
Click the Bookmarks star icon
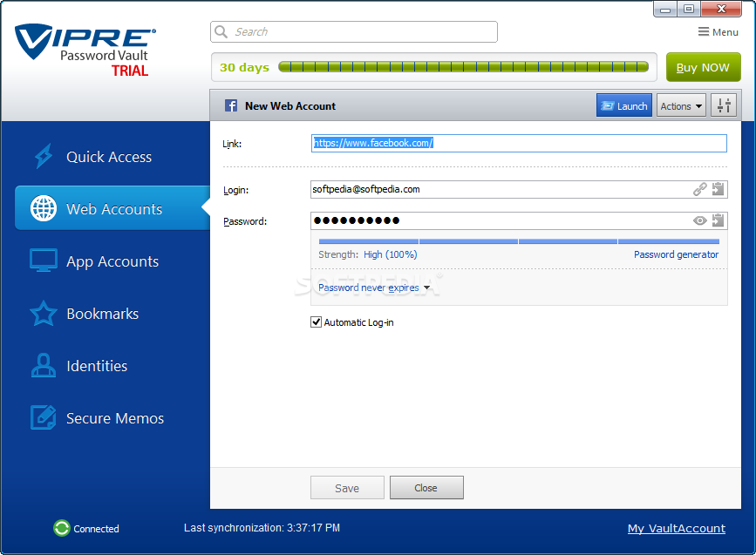pyautogui.click(x=44, y=314)
